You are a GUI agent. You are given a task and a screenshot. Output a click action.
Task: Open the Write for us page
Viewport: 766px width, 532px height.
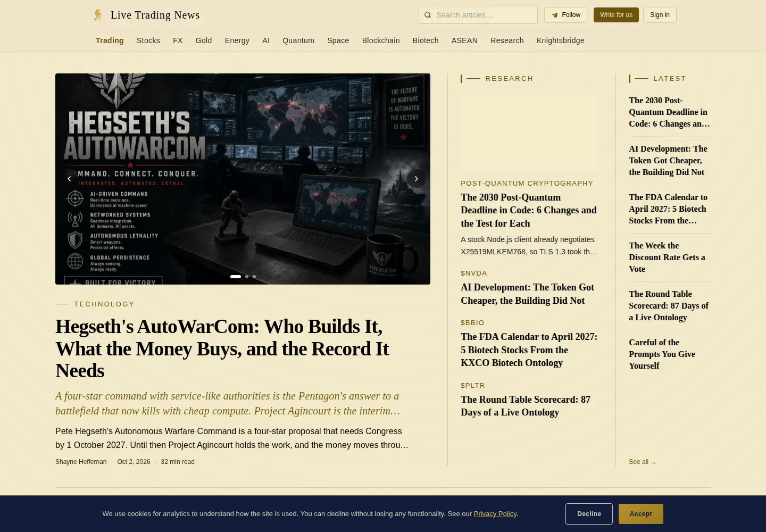click(616, 15)
